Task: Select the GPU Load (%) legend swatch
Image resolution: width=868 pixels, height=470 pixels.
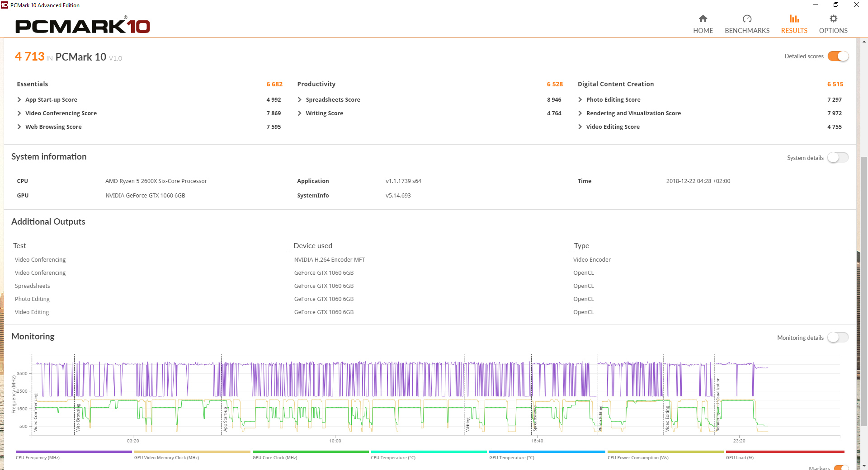Action: (x=785, y=451)
